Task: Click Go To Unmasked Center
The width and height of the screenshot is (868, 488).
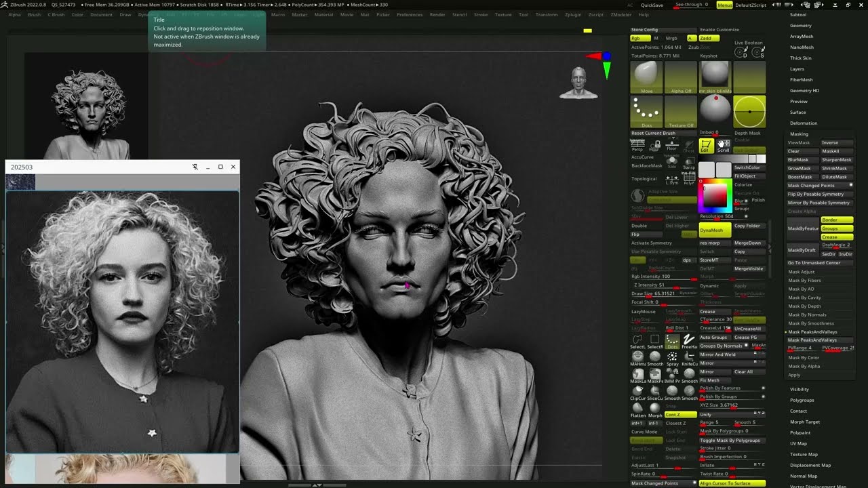Action: (x=820, y=263)
